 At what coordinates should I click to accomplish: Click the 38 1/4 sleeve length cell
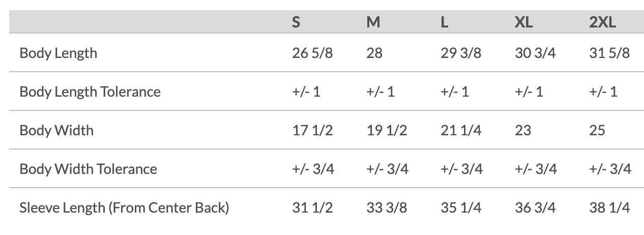[x=609, y=208]
